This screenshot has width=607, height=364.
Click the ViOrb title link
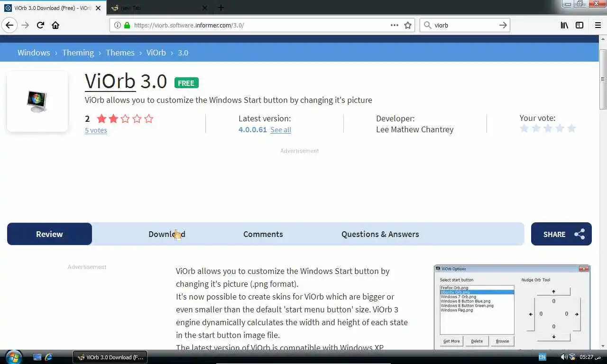tap(110, 81)
